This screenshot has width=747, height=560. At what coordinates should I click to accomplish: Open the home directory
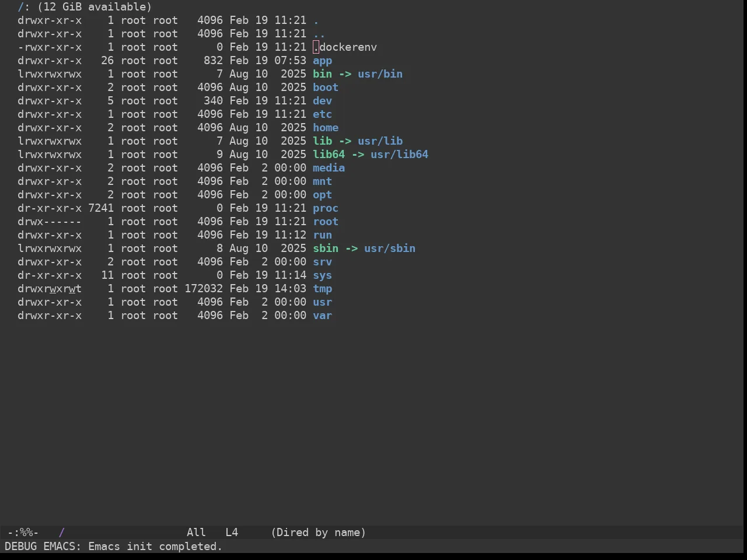click(x=326, y=128)
